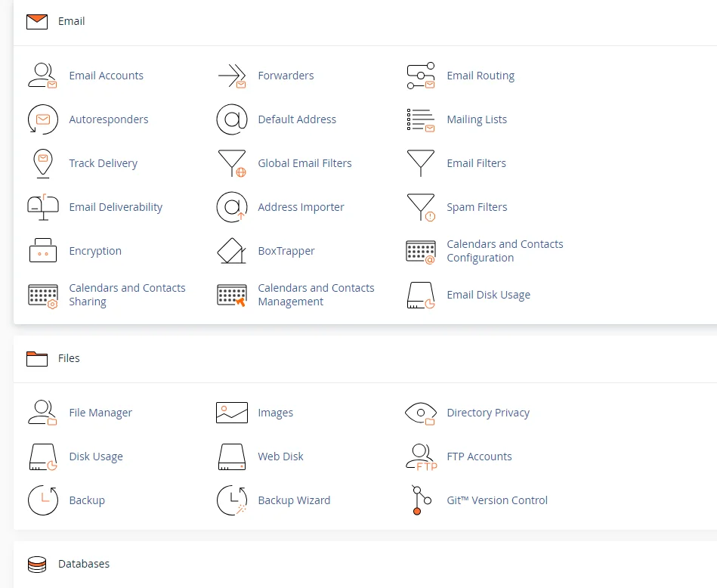Open Email Disk Usage
This screenshot has height=588, width=717.
click(488, 294)
